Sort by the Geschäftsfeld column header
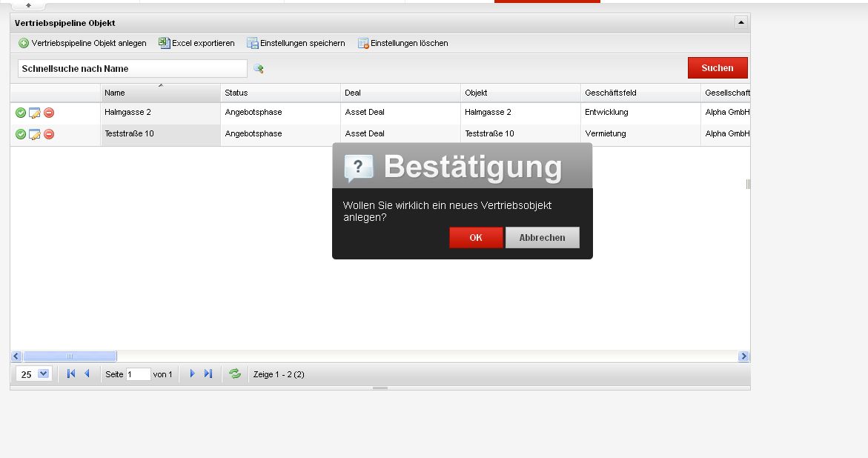 641,93
